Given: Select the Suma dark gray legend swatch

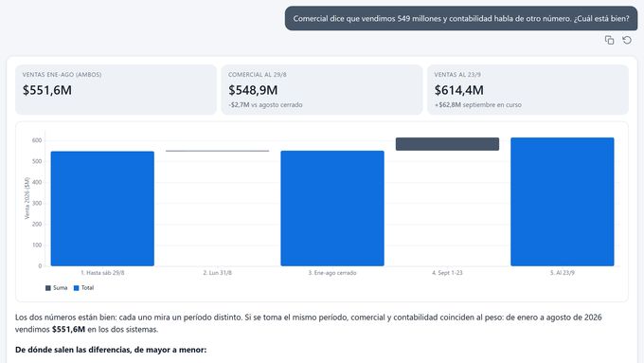Looking at the screenshot, I should (48, 288).
